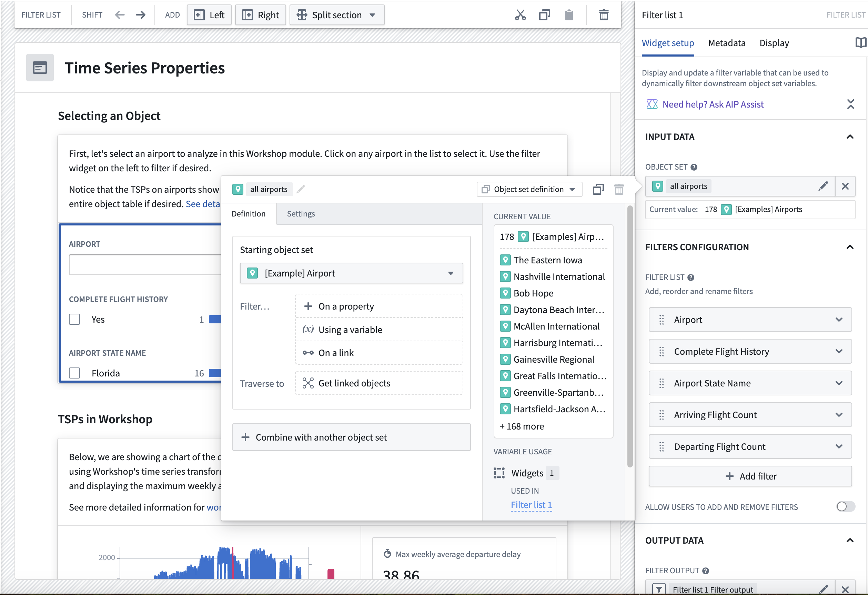The height and width of the screenshot is (595, 868).
Task: Paste with the clipboard icon
Action: [569, 15]
